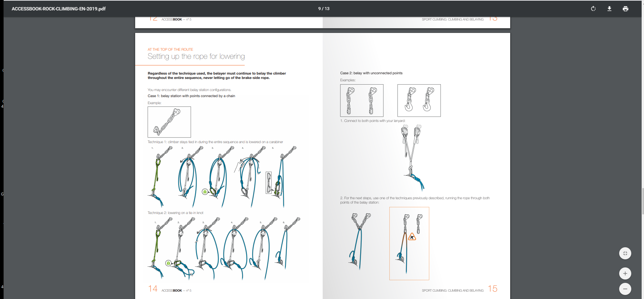This screenshot has width=644, height=299.
Task: Click the Technique 1 caption text
Action: (x=215, y=142)
